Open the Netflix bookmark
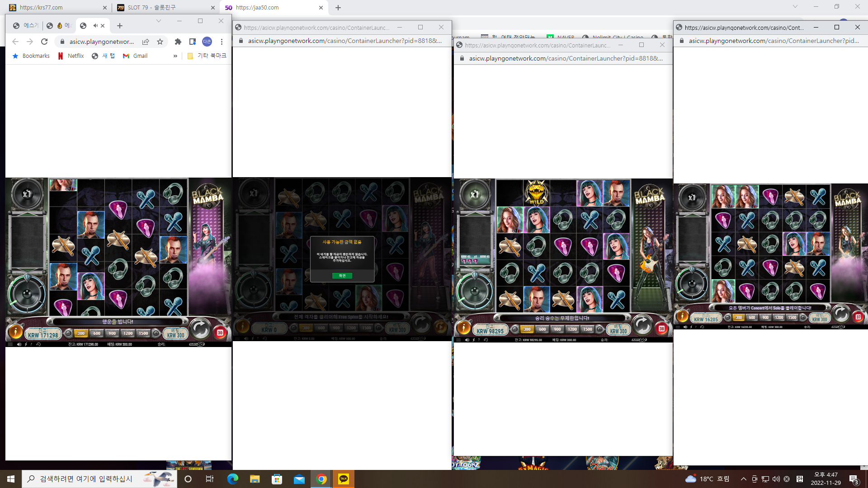This screenshot has width=868, height=488. tap(71, 56)
